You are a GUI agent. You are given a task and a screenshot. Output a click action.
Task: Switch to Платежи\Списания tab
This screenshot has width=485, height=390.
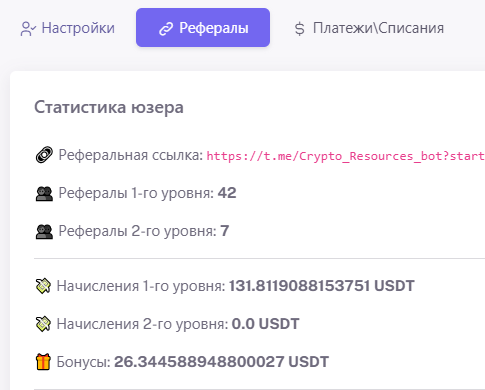[369, 28]
